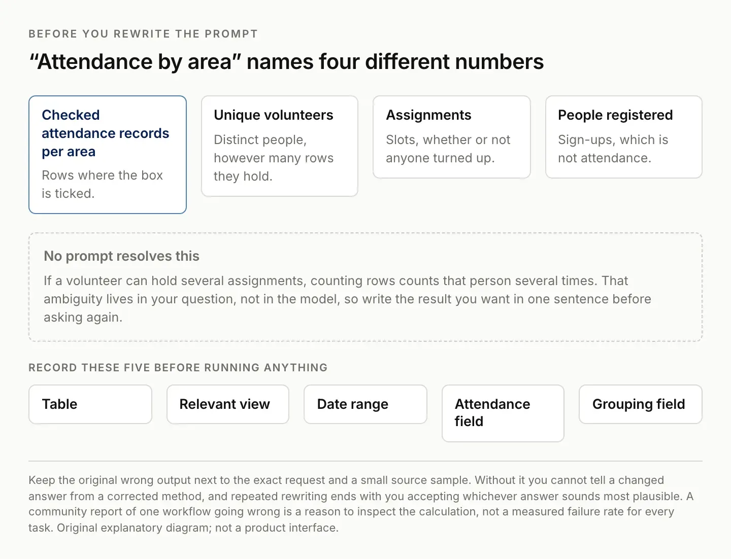Screen dimensions: 731x560
Task: Click the '"Attendance by area" names four different numbers' title
Action: (x=286, y=62)
